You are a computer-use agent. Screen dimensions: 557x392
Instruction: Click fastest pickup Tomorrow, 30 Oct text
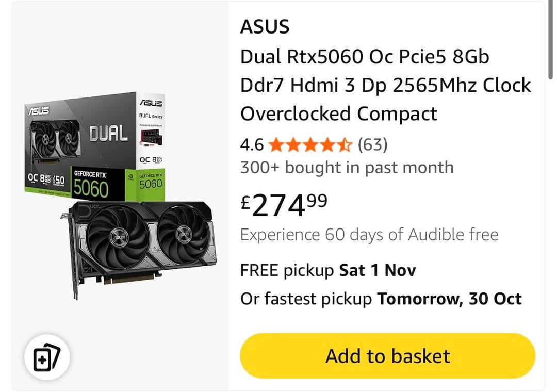pos(381,299)
